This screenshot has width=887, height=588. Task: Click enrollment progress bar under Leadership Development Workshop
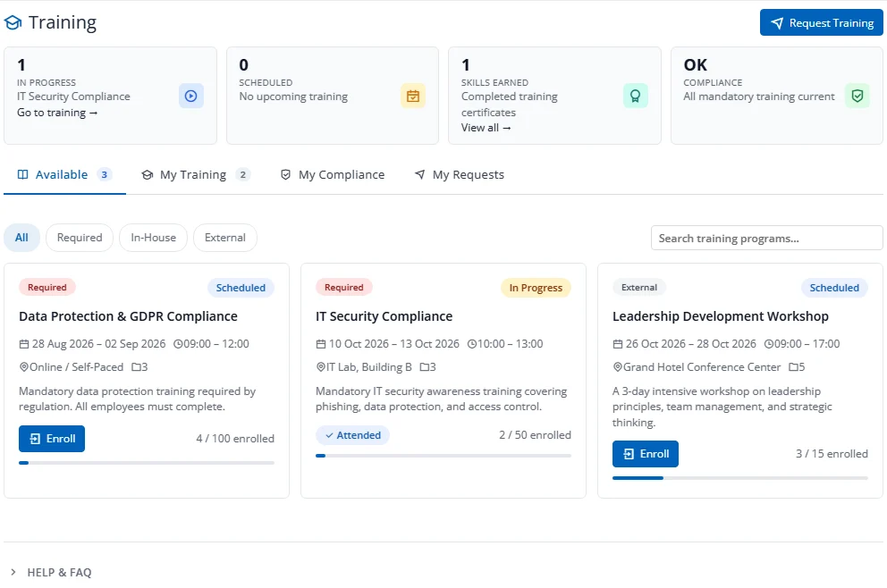(x=740, y=478)
